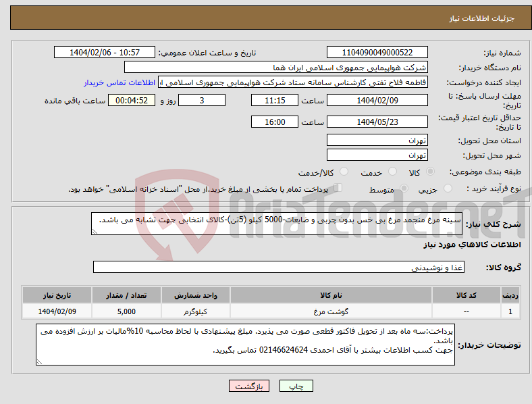Click the بازگشت (Back) button
The height and width of the screenshot is (404, 532).
point(249,386)
